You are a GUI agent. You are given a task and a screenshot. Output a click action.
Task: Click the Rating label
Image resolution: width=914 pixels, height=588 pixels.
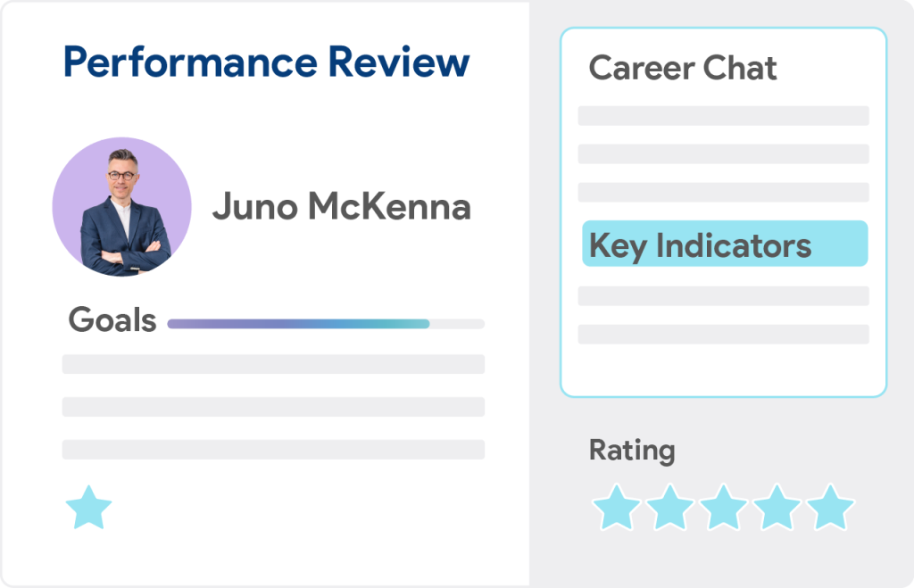[x=632, y=451]
